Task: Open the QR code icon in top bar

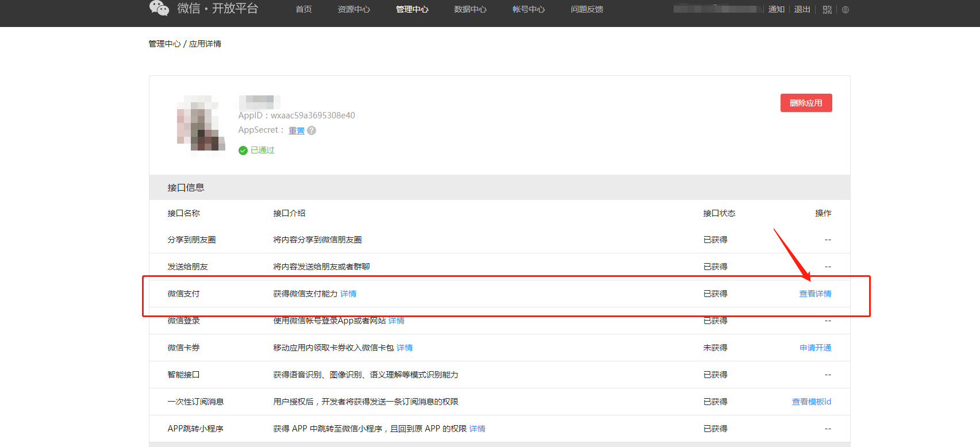Action: click(827, 10)
